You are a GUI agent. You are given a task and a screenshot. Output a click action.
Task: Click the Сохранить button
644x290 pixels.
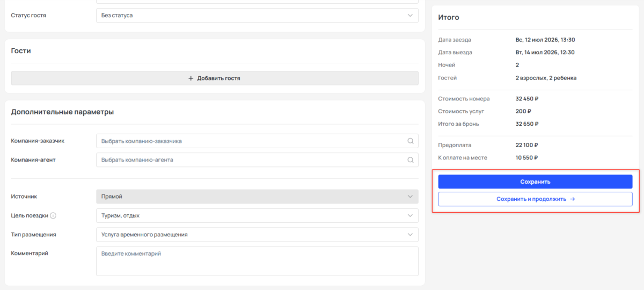pyautogui.click(x=535, y=182)
